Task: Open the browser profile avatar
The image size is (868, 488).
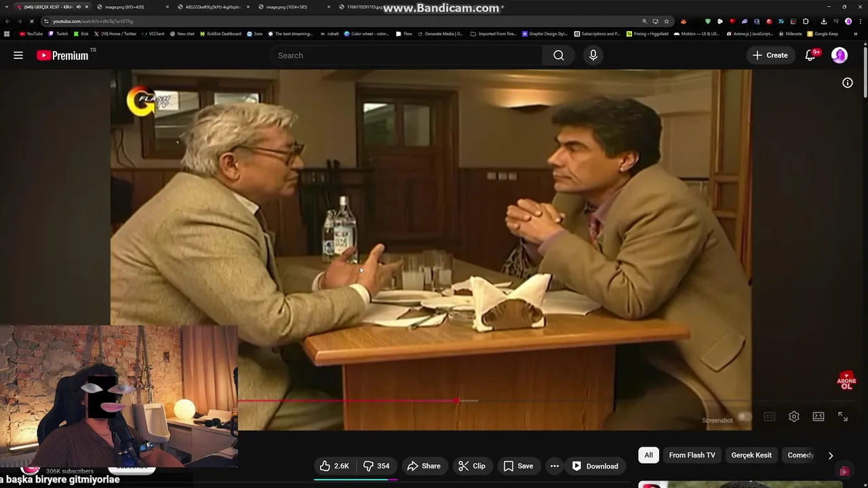Action: 848,21
